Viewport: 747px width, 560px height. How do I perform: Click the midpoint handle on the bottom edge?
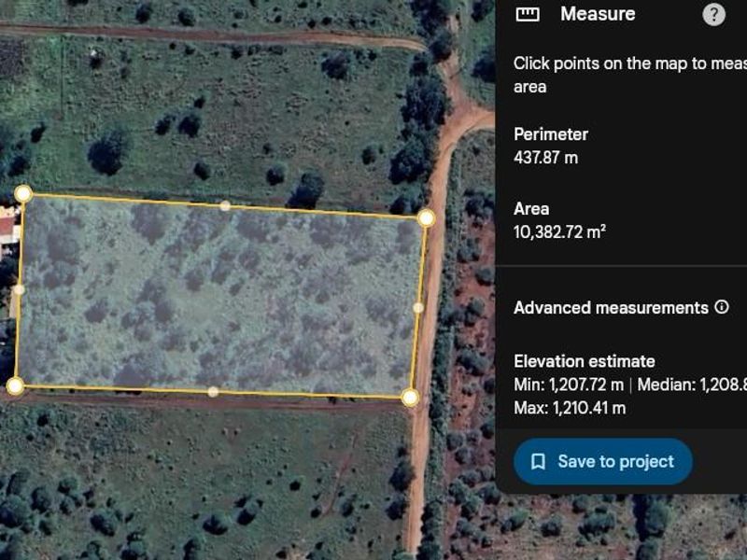point(213,391)
